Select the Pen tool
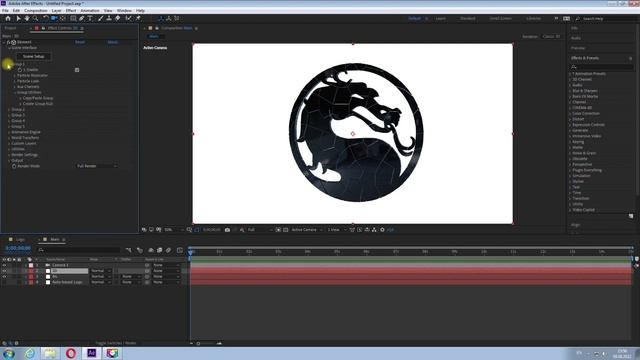The image size is (640, 360). (82, 18)
